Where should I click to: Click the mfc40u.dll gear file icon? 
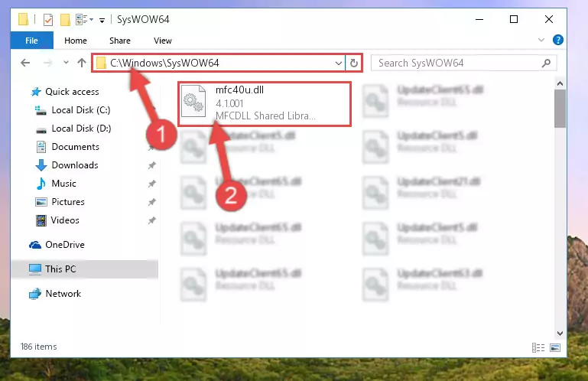coord(193,101)
